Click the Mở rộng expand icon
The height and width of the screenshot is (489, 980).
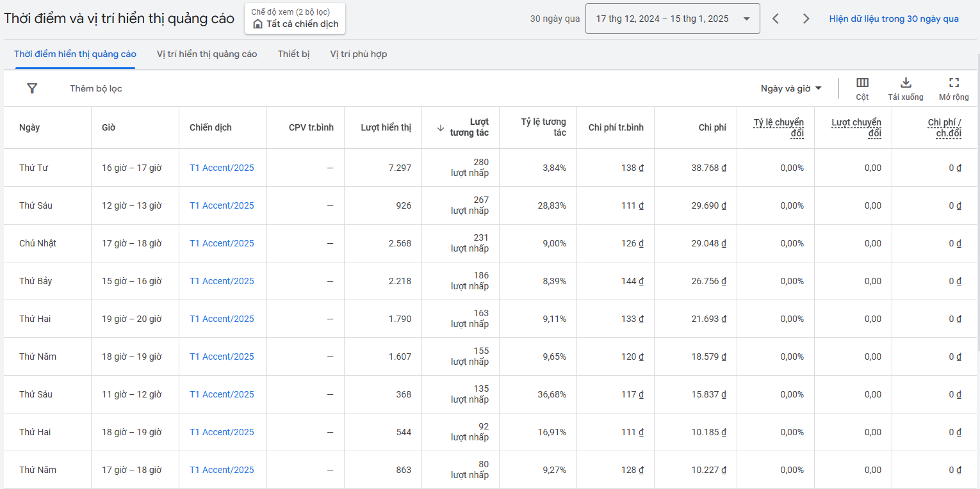(954, 83)
